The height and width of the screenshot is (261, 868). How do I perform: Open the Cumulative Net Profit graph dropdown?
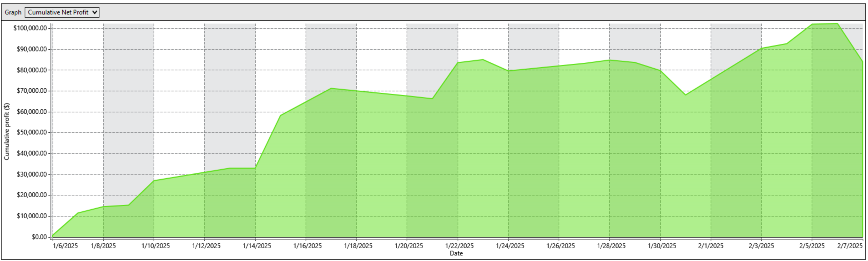[x=62, y=12]
